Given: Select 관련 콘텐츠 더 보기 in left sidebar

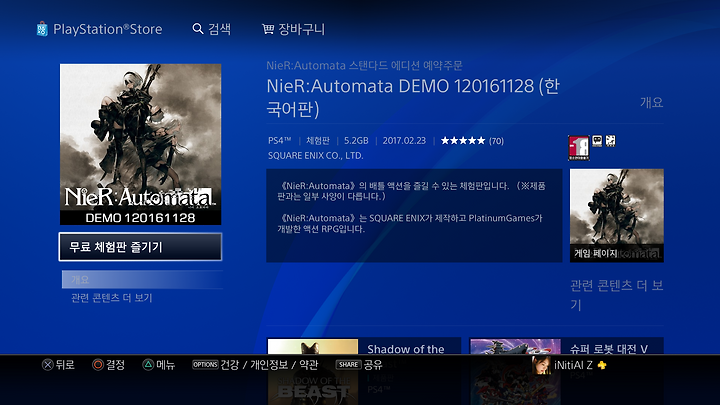Looking at the screenshot, I should [112, 298].
